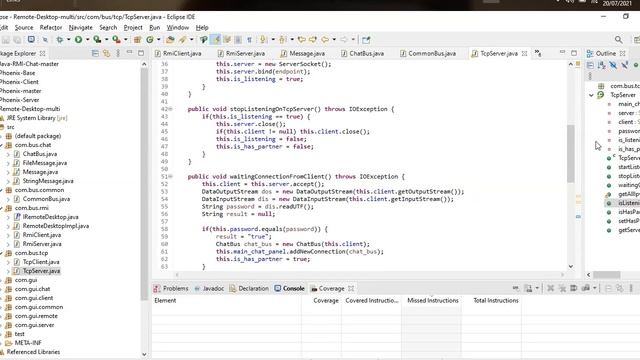The width and height of the screenshot is (640, 360).
Task: Select IRemoteDesktop.java in Package Explorer
Action: pos(50,217)
